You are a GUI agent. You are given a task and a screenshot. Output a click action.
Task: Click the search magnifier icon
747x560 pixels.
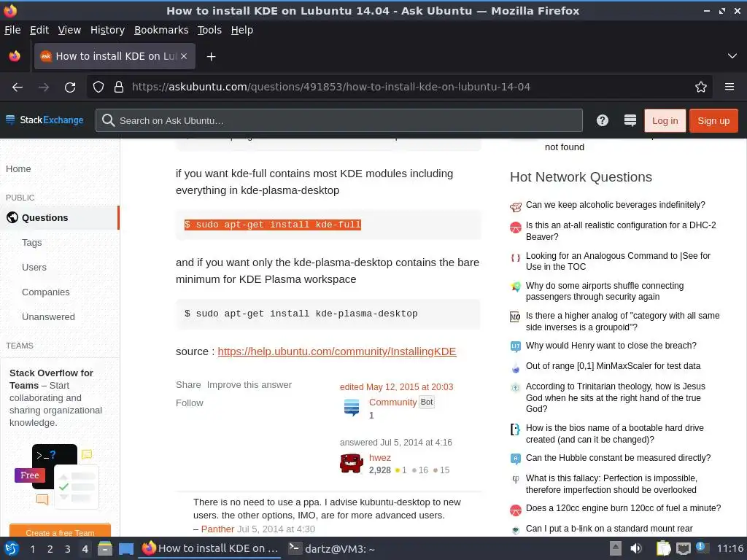(x=108, y=120)
